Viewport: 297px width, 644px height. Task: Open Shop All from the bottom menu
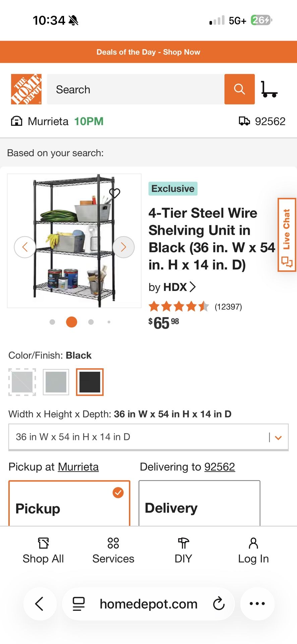click(43, 550)
